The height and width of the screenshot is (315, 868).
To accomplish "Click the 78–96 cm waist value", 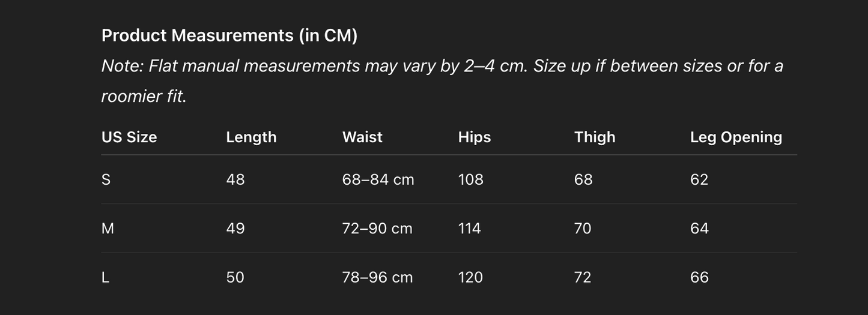I will 377,277.
